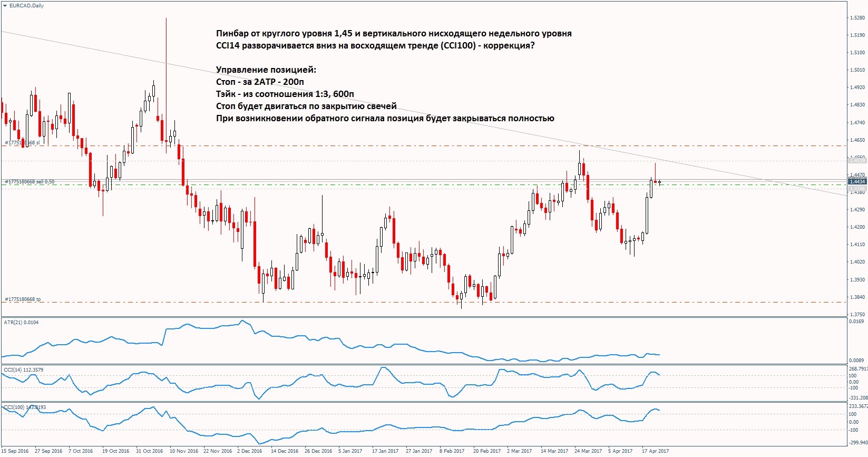
Task: Click the 1.5190 price axis label
Action: pos(858,35)
